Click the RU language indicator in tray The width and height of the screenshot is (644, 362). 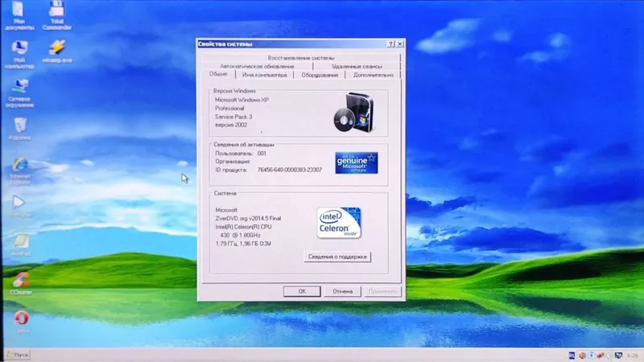pos(572,356)
